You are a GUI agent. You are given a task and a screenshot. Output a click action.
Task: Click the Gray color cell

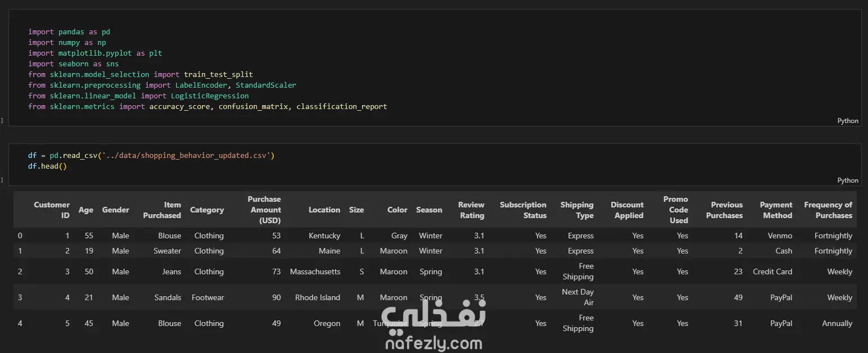399,236
